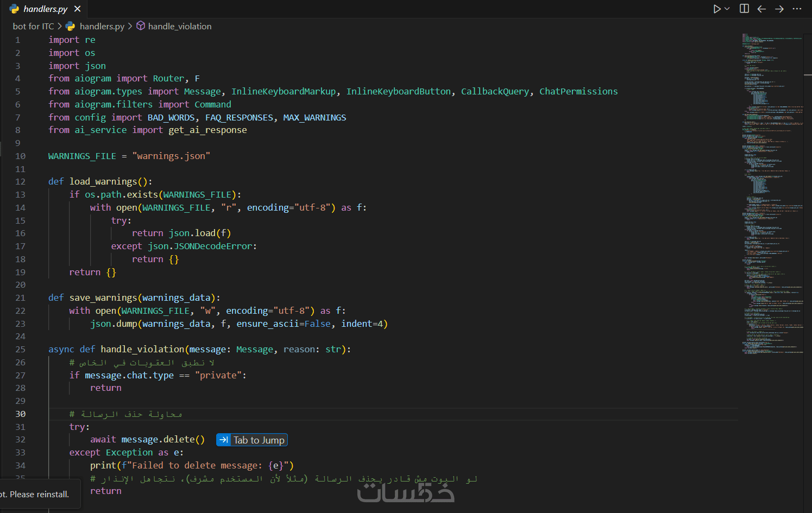The height and width of the screenshot is (513, 812).
Task: Click 'json.dump' call on line 23
Action: point(114,324)
